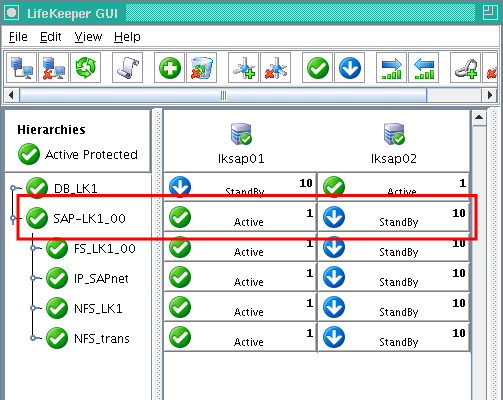The height and width of the screenshot is (400, 503).
Task: Click the Disconnect from server toolbar icon
Action: [53, 68]
